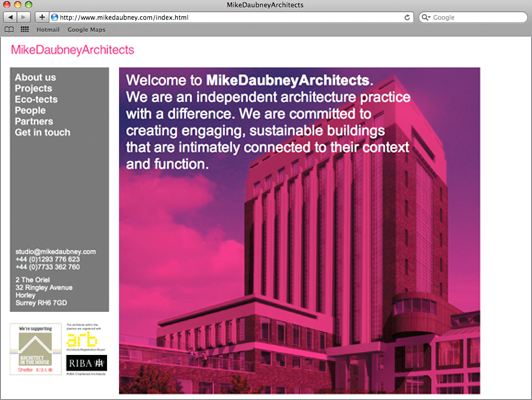Click the globe site icon in address bar
This screenshot has width=532, height=400.
click(x=54, y=17)
